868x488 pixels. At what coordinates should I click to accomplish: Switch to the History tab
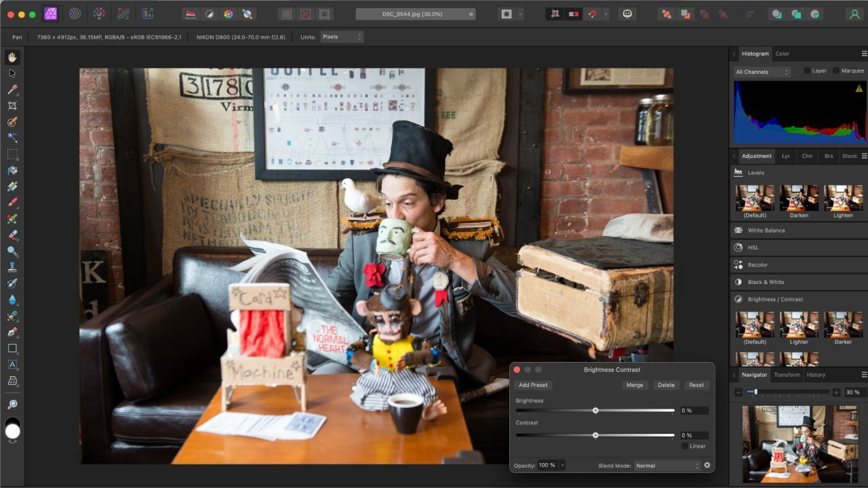coord(816,375)
